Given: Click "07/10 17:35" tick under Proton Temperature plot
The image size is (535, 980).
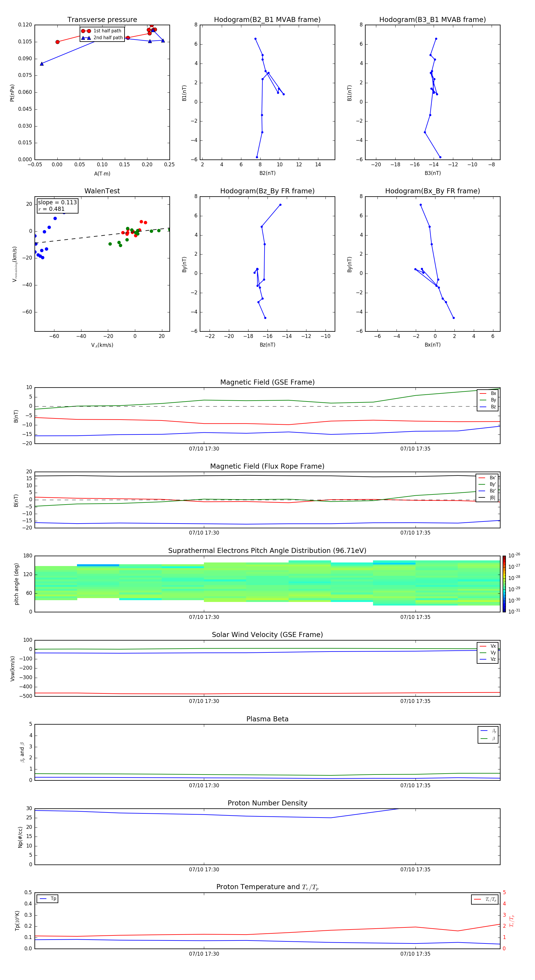Looking at the screenshot, I should tap(415, 954).
